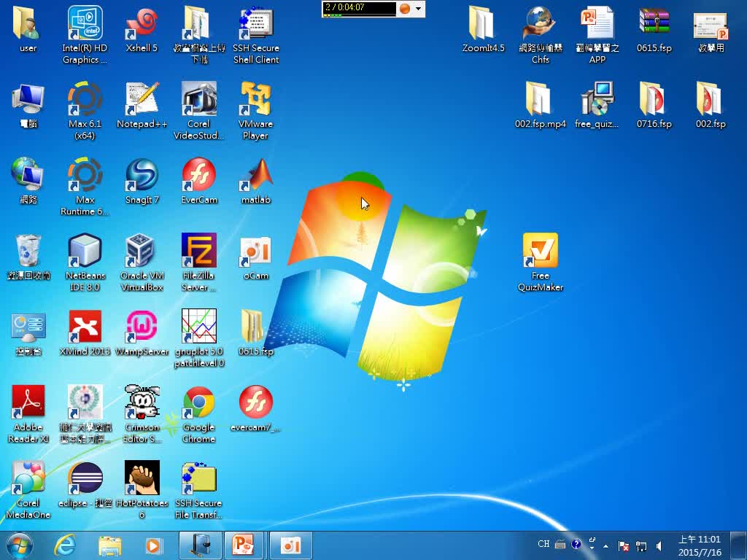Open the clock showing 11:01 2015/7/16
Image resolution: width=747 pixels, height=560 pixels.
[700, 545]
